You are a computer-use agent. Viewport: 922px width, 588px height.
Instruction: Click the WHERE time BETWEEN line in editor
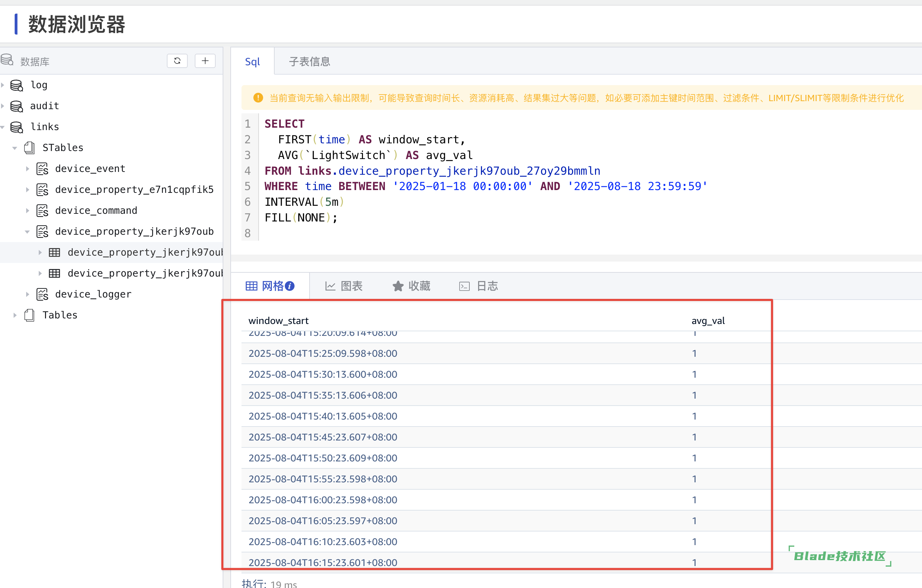(x=485, y=186)
